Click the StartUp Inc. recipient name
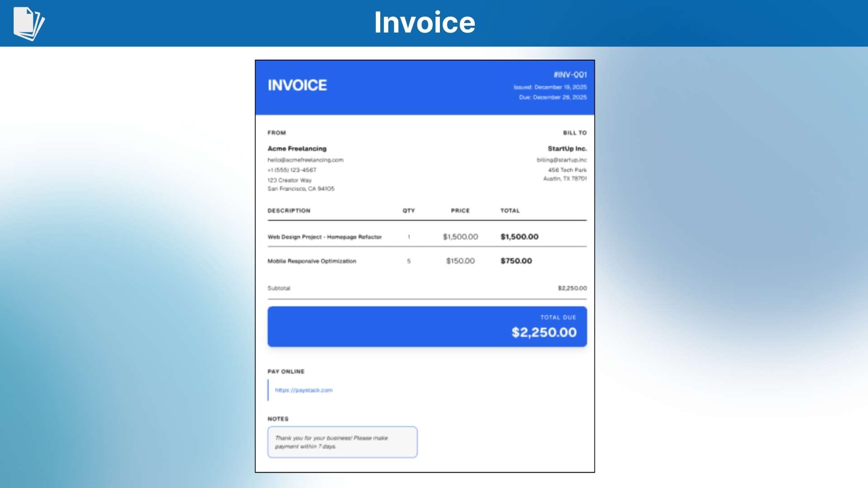 coord(567,149)
